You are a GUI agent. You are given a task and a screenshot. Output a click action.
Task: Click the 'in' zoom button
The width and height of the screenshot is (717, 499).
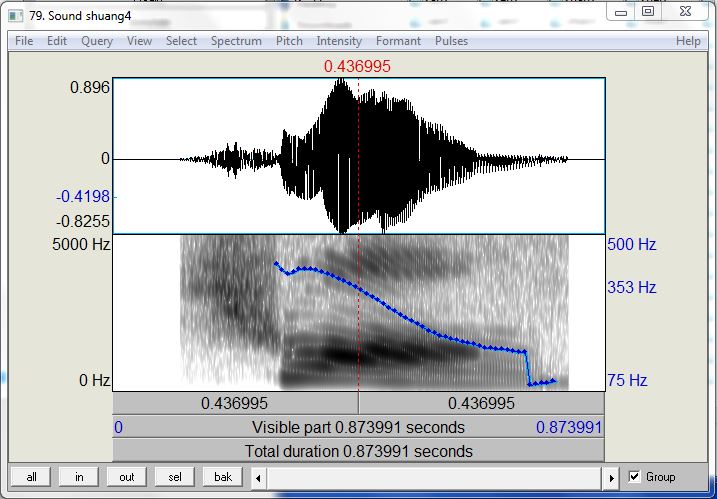(79, 477)
